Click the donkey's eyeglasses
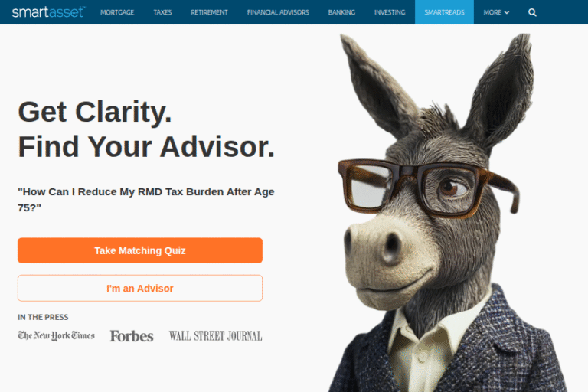588x392 pixels. coord(427,188)
